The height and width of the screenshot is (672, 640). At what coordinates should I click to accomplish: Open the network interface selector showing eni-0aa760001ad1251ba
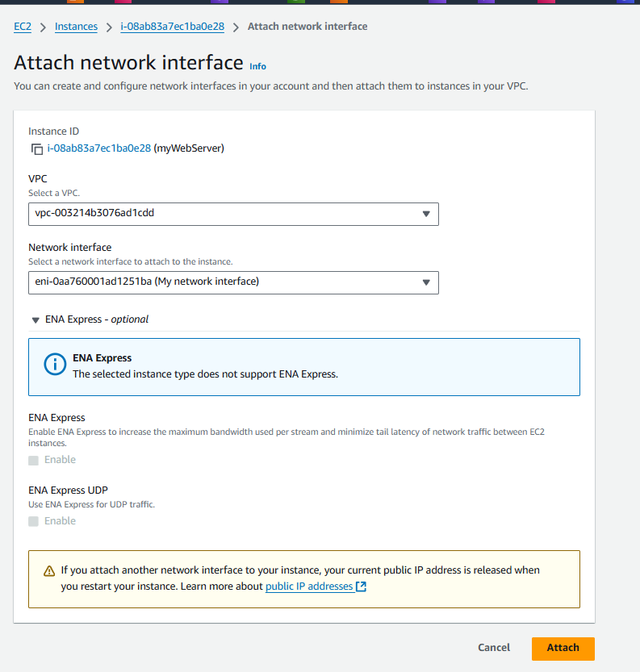point(233,282)
